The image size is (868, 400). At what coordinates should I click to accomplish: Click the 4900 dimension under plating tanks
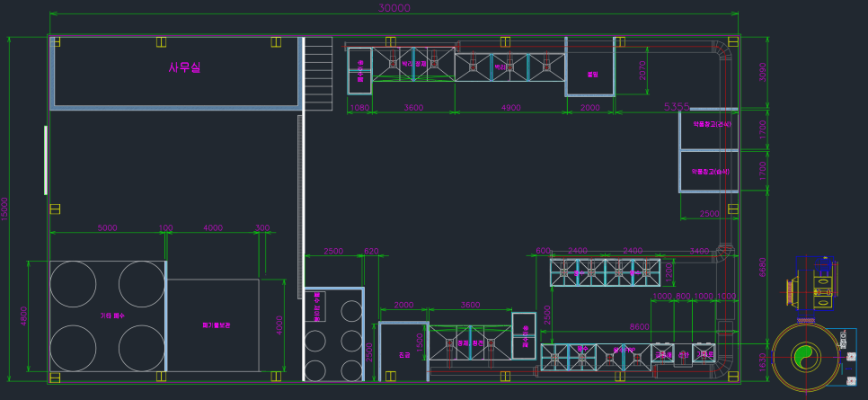coord(510,108)
